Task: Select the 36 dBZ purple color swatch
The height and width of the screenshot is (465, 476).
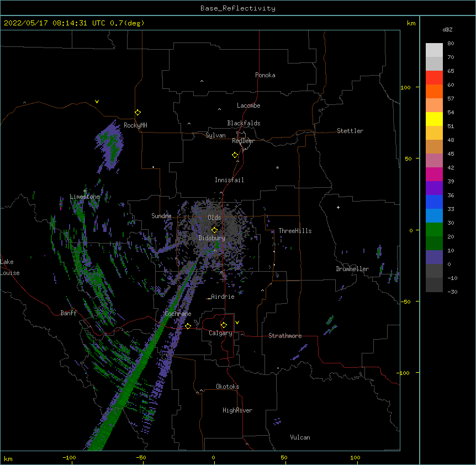Action: point(434,188)
